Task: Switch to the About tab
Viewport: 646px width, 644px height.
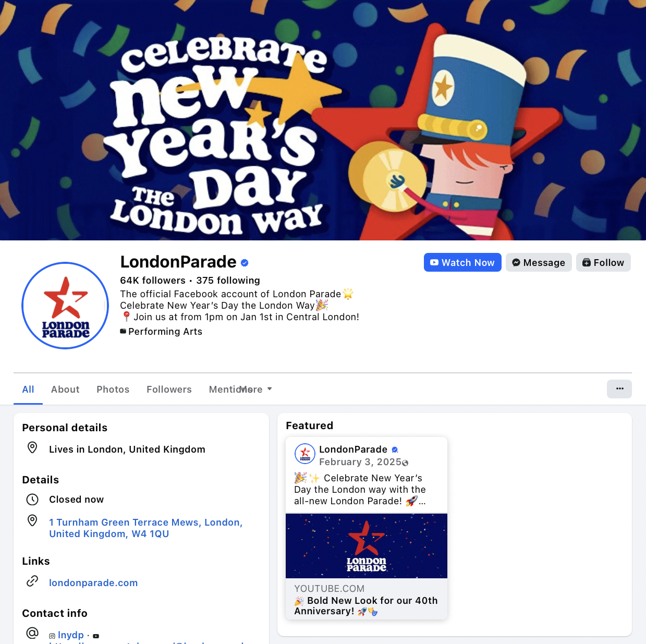Action: pyautogui.click(x=65, y=390)
